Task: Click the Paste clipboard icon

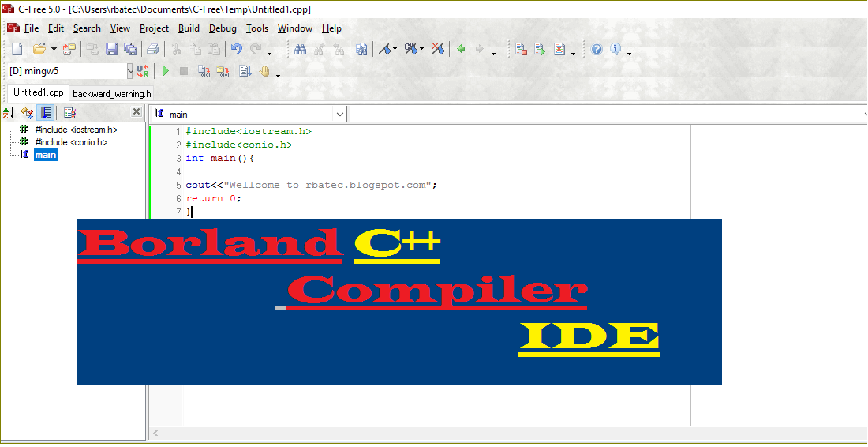Action: tap(213, 49)
